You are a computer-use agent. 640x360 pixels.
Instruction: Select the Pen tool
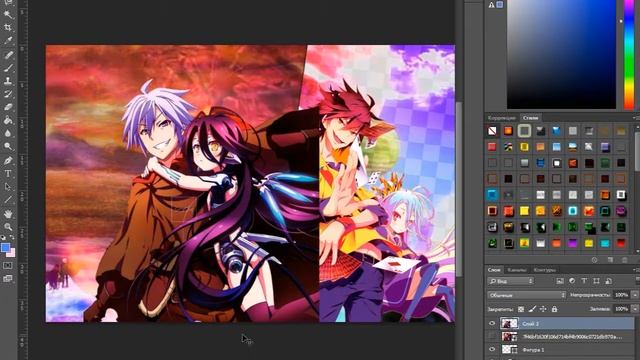(8, 160)
